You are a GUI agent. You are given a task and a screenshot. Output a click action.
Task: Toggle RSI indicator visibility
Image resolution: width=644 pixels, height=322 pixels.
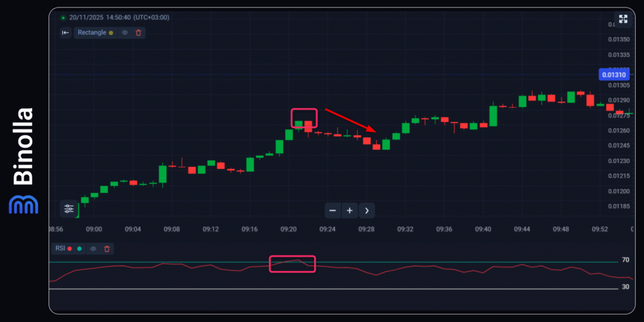[93, 249]
